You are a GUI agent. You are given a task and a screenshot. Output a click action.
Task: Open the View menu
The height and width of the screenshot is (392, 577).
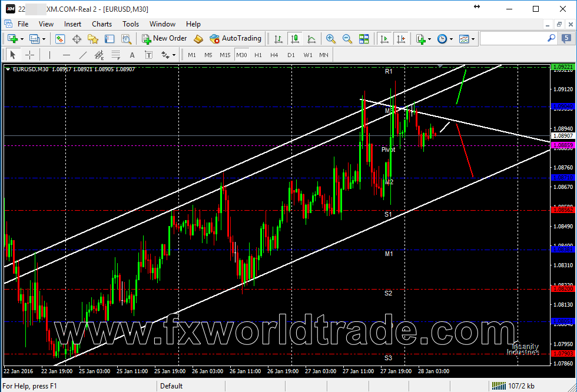[x=46, y=24]
